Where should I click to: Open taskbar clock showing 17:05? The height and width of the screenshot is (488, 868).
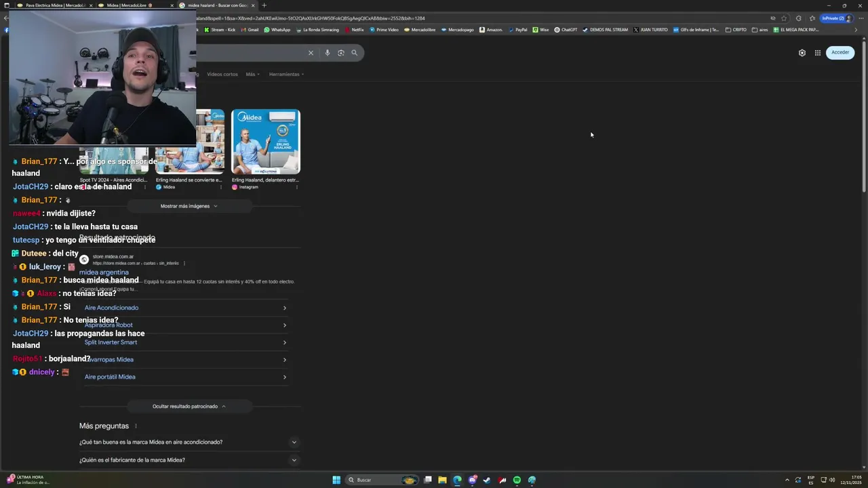coord(851,480)
